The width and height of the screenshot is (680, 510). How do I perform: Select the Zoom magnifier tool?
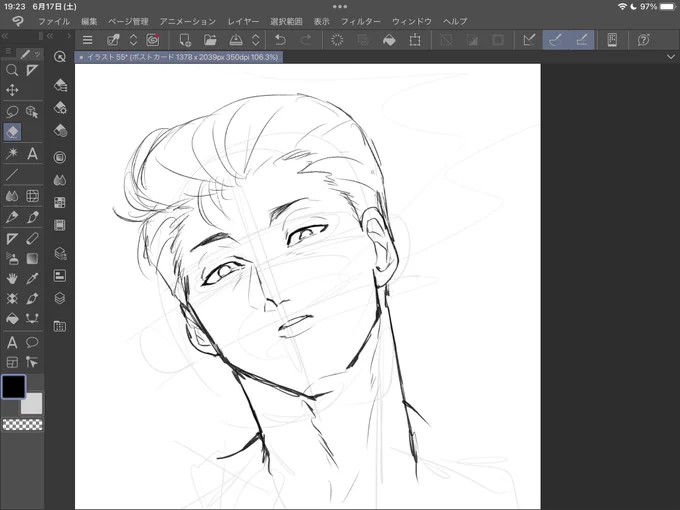(12, 70)
